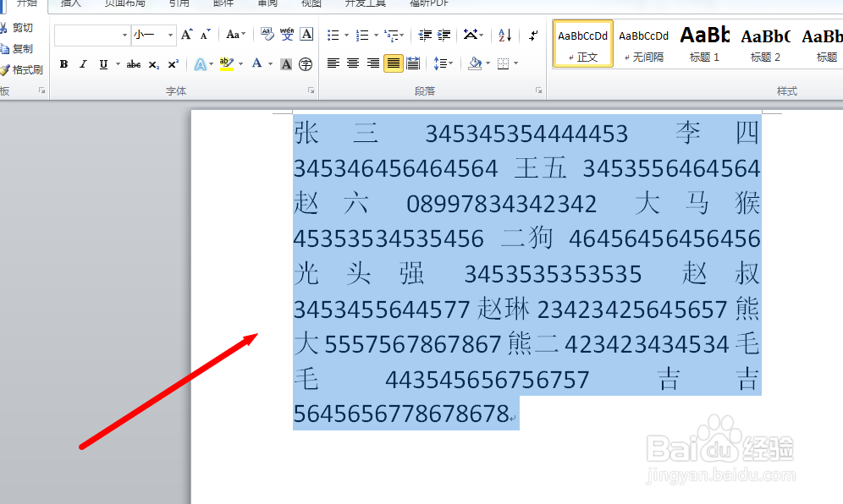
Task: Switch to the 引用 ribbon tab
Action: pyautogui.click(x=179, y=3)
